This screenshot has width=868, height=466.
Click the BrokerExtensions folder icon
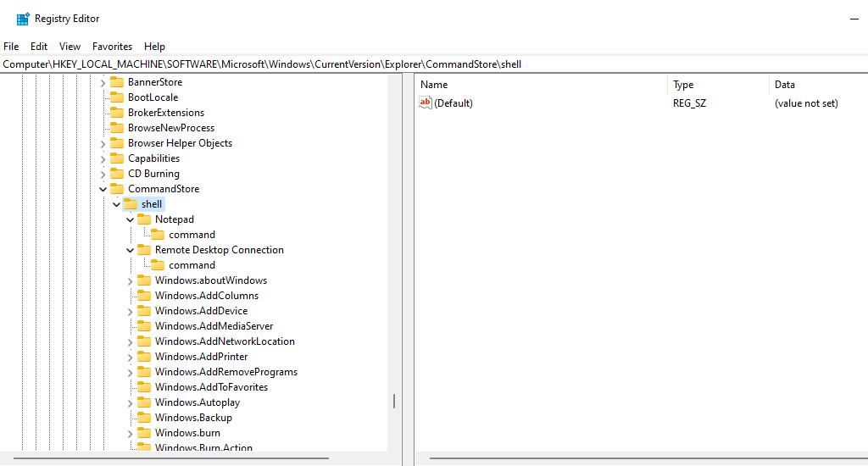tap(117, 113)
